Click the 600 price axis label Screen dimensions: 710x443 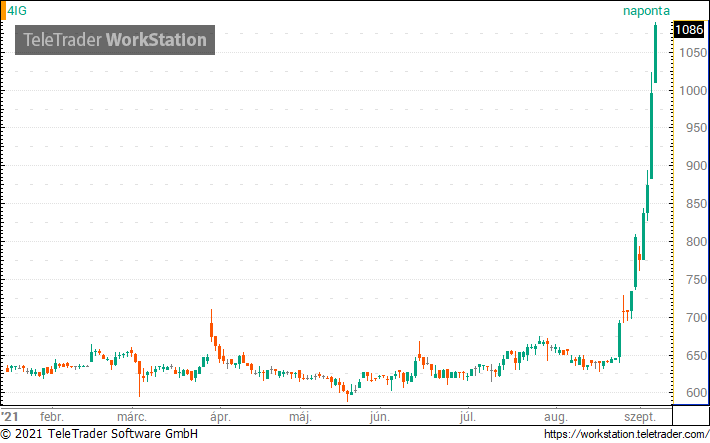pyautogui.click(x=696, y=393)
